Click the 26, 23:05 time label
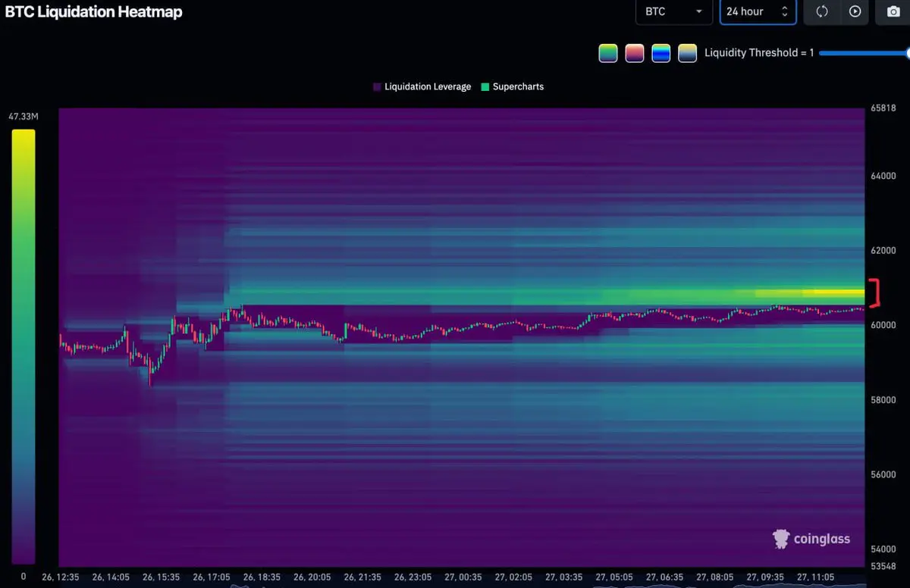910x588 pixels. pyautogui.click(x=413, y=577)
